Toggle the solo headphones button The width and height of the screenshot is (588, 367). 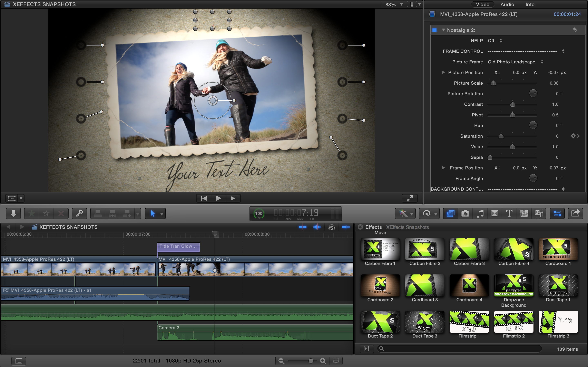(x=332, y=227)
